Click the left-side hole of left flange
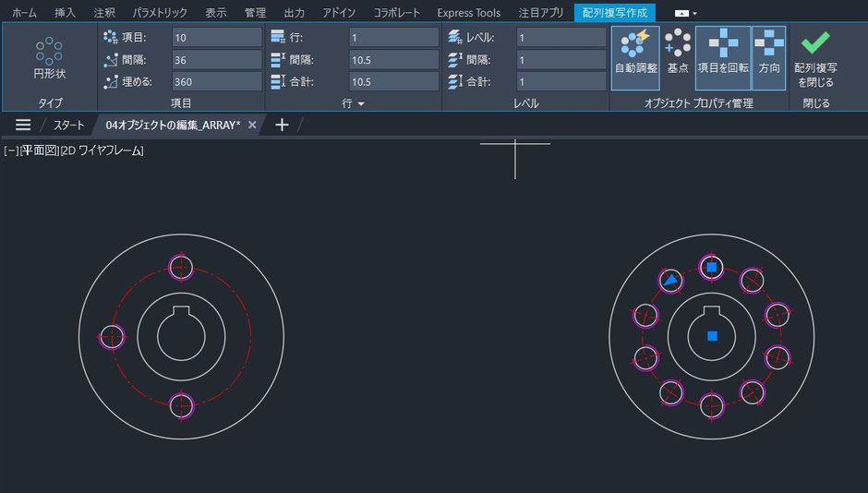The width and height of the screenshot is (868, 493). click(x=112, y=336)
